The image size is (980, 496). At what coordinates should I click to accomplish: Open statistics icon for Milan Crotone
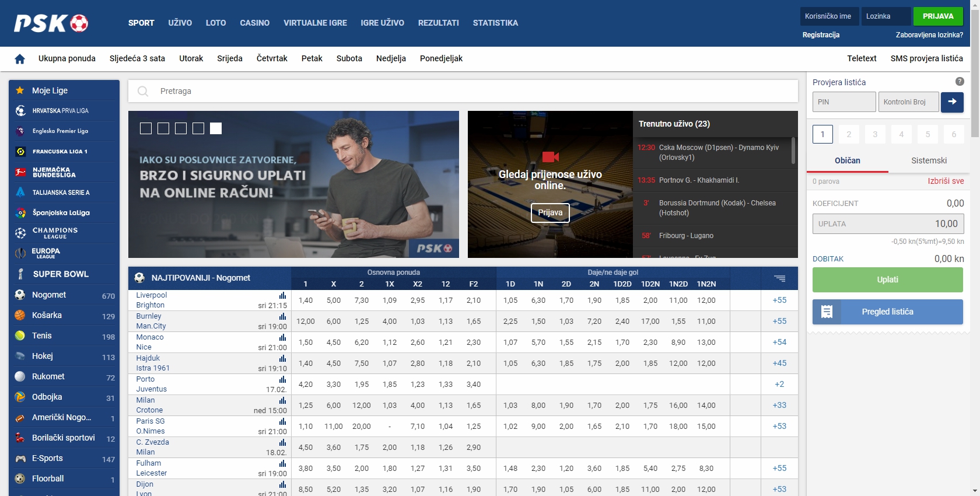282,400
